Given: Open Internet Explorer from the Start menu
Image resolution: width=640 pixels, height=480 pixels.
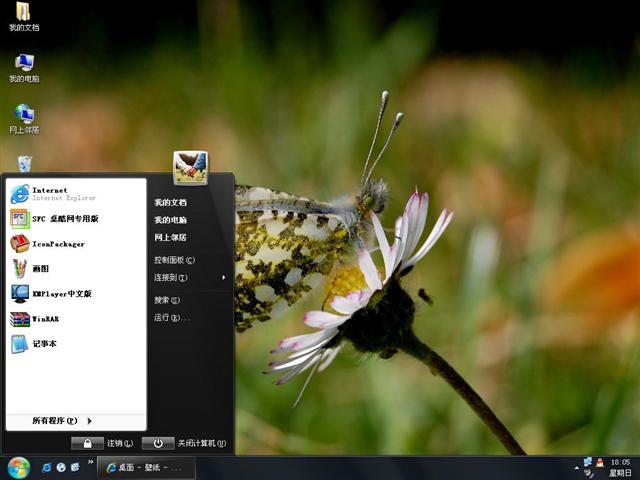Looking at the screenshot, I should [x=50, y=193].
